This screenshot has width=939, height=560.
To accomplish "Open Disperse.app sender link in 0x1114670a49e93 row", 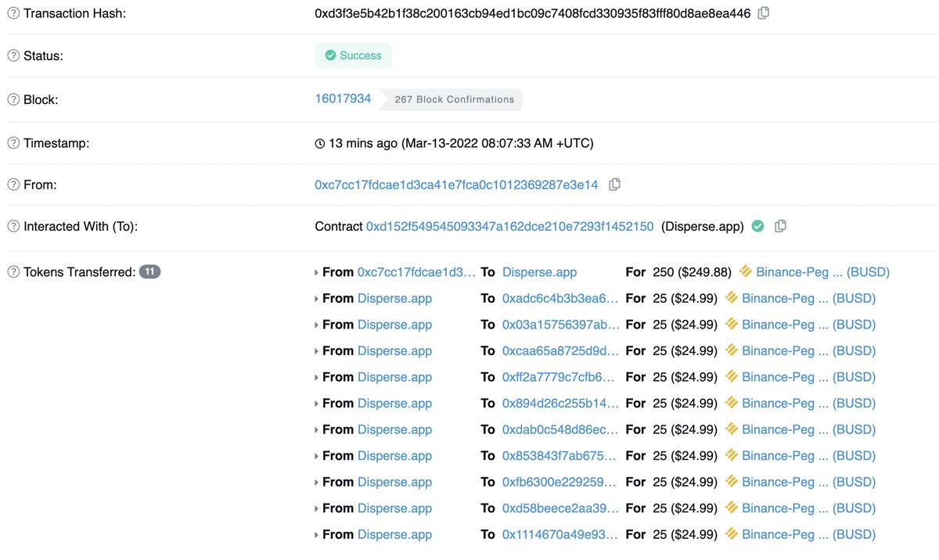I will (x=394, y=534).
